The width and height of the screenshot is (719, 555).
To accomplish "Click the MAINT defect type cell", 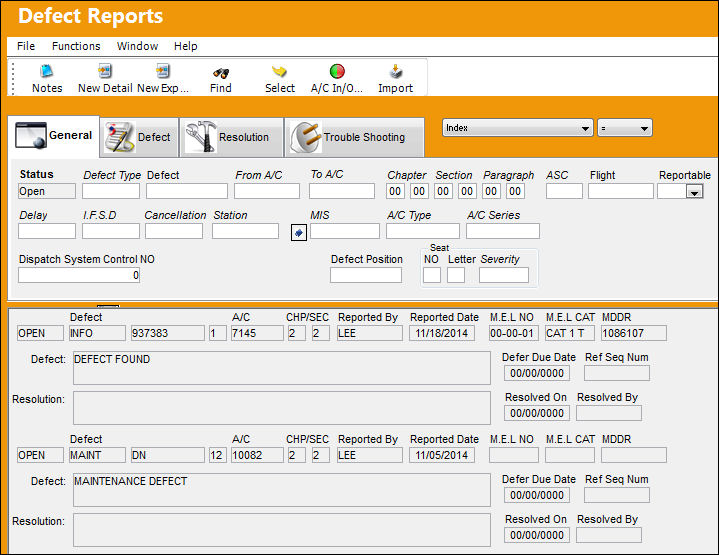I will click(x=97, y=455).
